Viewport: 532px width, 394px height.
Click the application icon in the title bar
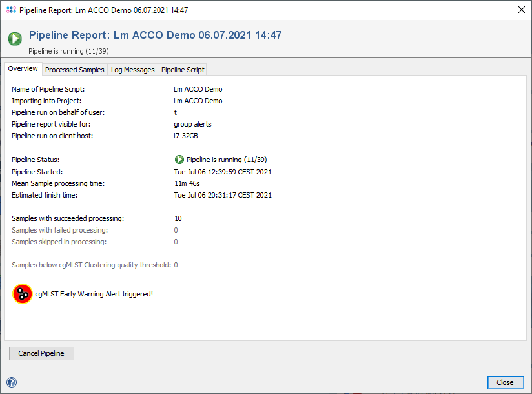10,10
